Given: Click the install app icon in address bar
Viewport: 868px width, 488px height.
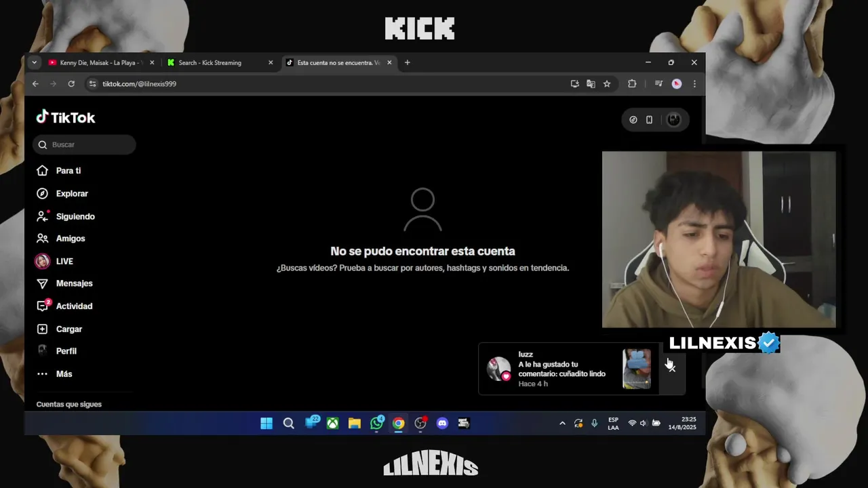Looking at the screenshot, I should coord(574,84).
